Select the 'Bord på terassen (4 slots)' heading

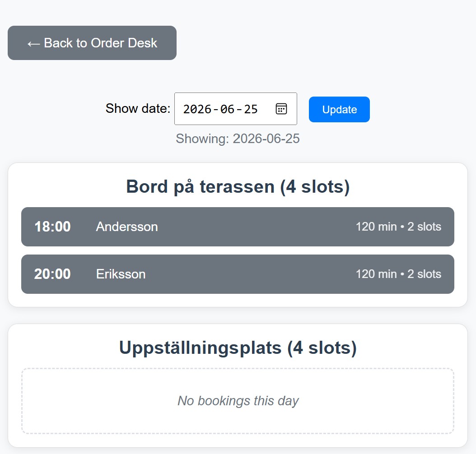pos(238,186)
